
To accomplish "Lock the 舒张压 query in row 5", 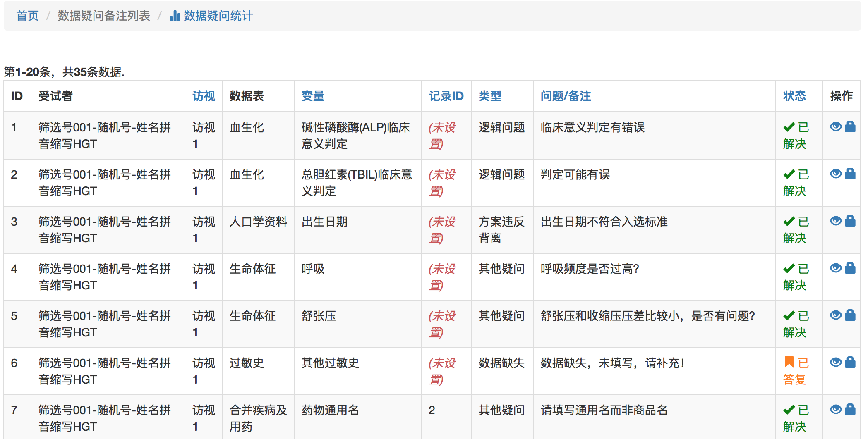I will pyautogui.click(x=850, y=315).
